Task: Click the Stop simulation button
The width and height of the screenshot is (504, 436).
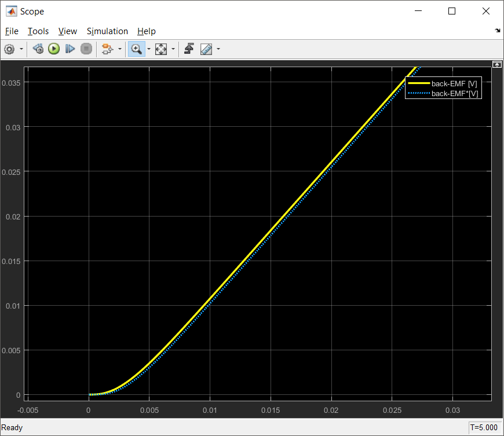Action: point(86,49)
